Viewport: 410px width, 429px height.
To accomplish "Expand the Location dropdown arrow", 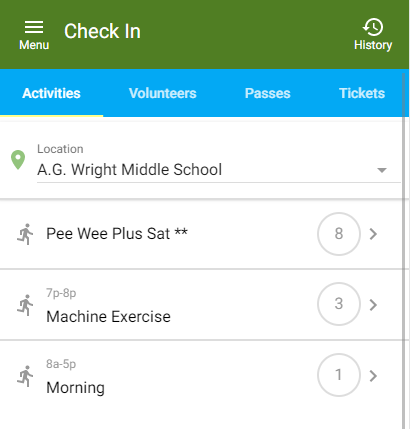I will click(x=382, y=170).
